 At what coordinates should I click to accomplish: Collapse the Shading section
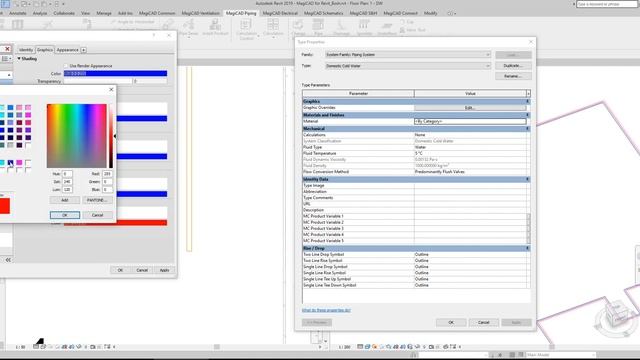click(x=19, y=59)
